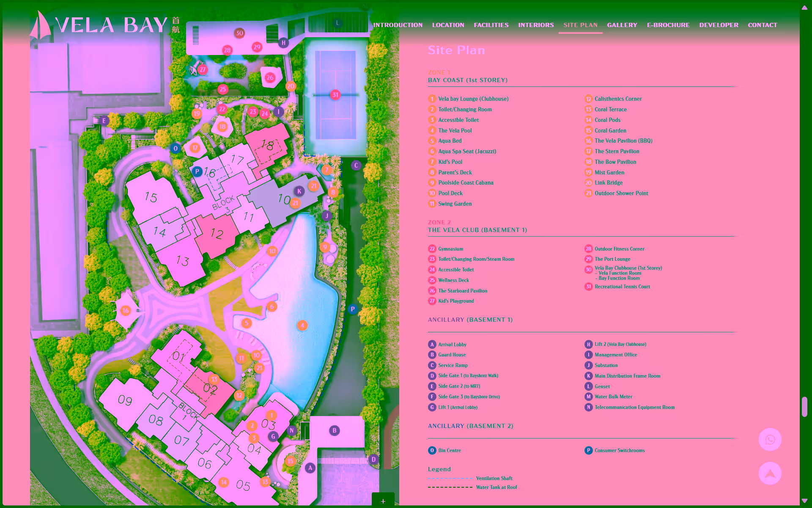Screen dimensions: 812x508
Task: Click marker 22 Gymnasium on map
Action: point(222,109)
